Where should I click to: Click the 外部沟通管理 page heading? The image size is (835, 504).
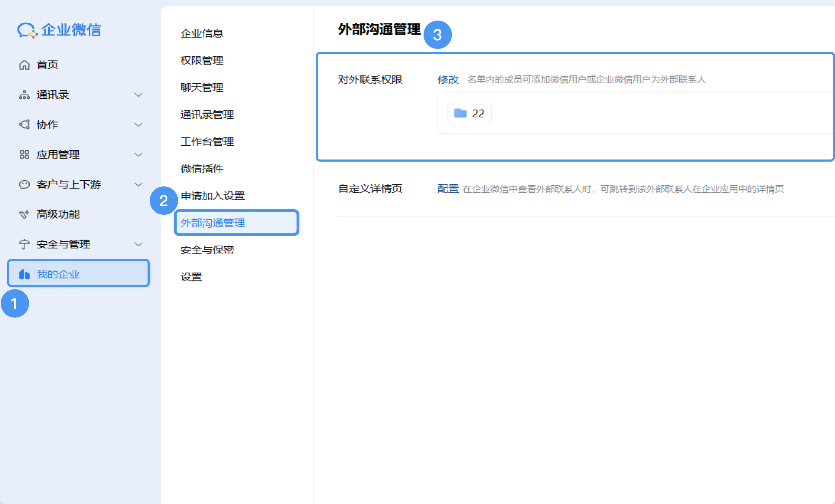tap(379, 29)
